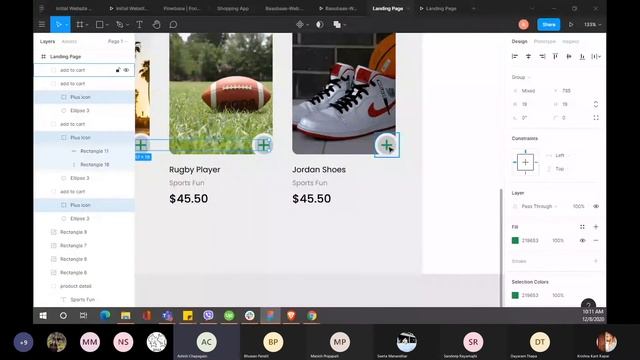Viewport: 640px width, 360px height.
Task: Click the Create component icon
Action: 300,24
